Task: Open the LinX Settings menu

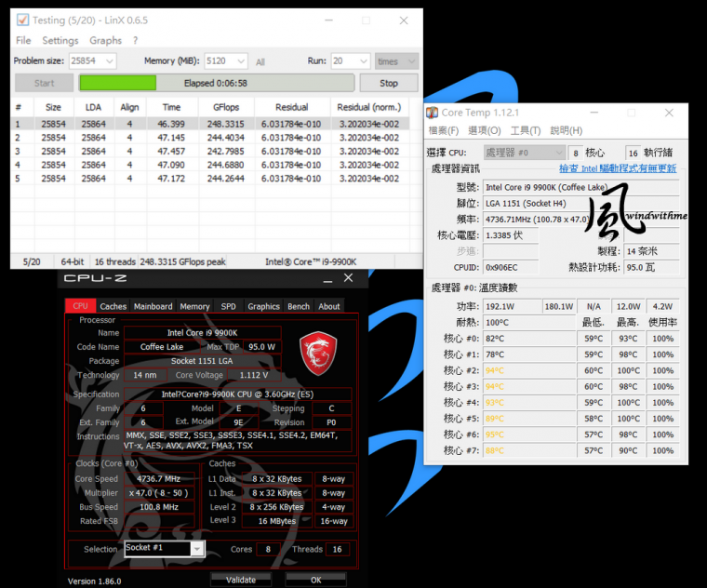Action: pyautogui.click(x=60, y=41)
